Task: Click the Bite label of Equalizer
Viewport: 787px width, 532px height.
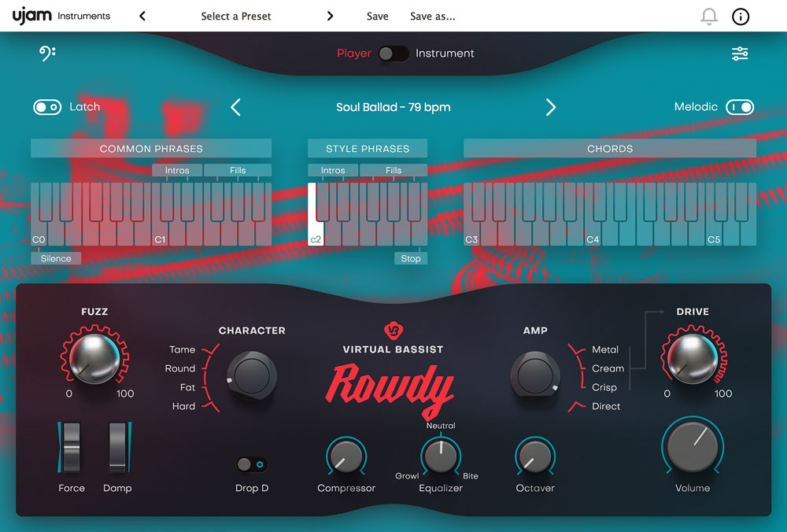Action: click(x=471, y=476)
